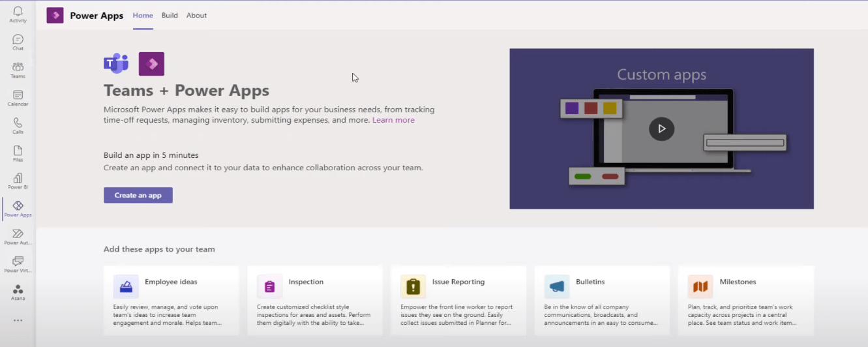Open the Issue Reporting card title

tap(458, 282)
